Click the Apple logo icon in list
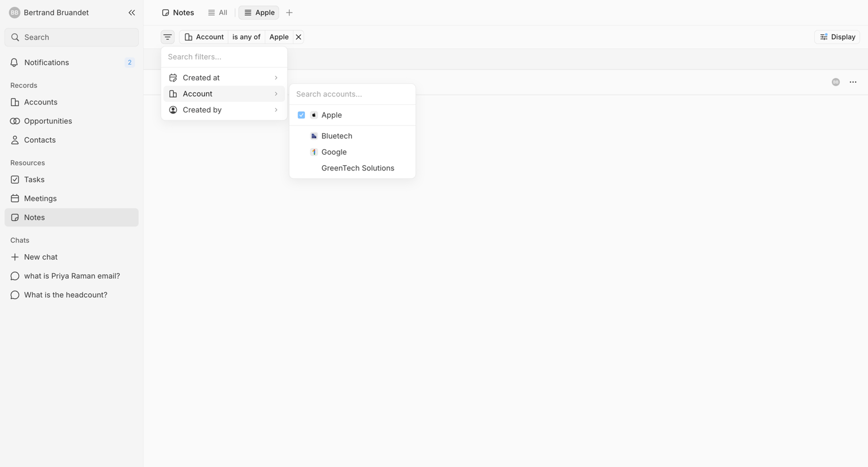The width and height of the screenshot is (868, 467). click(314, 115)
